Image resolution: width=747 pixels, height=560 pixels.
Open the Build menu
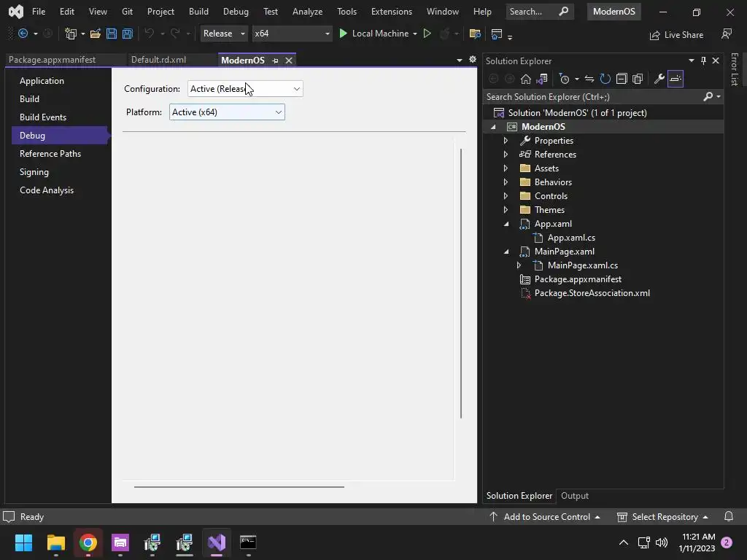pyautogui.click(x=198, y=12)
